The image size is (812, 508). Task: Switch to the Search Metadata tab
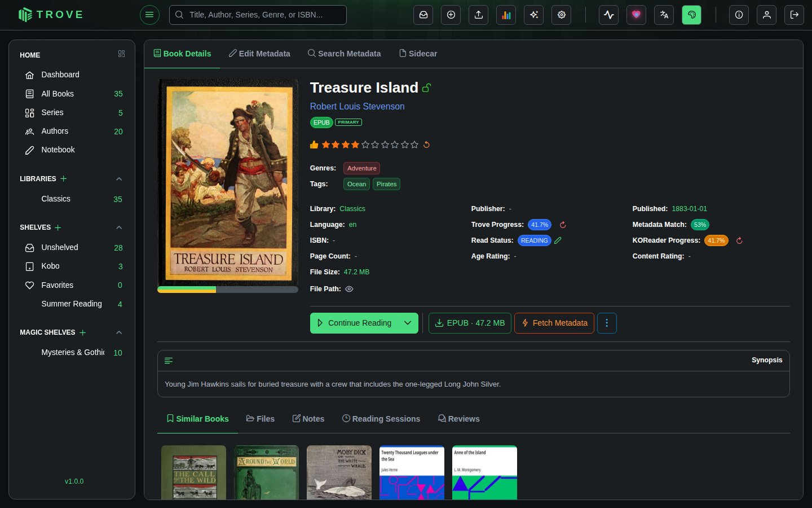click(x=344, y=54)
